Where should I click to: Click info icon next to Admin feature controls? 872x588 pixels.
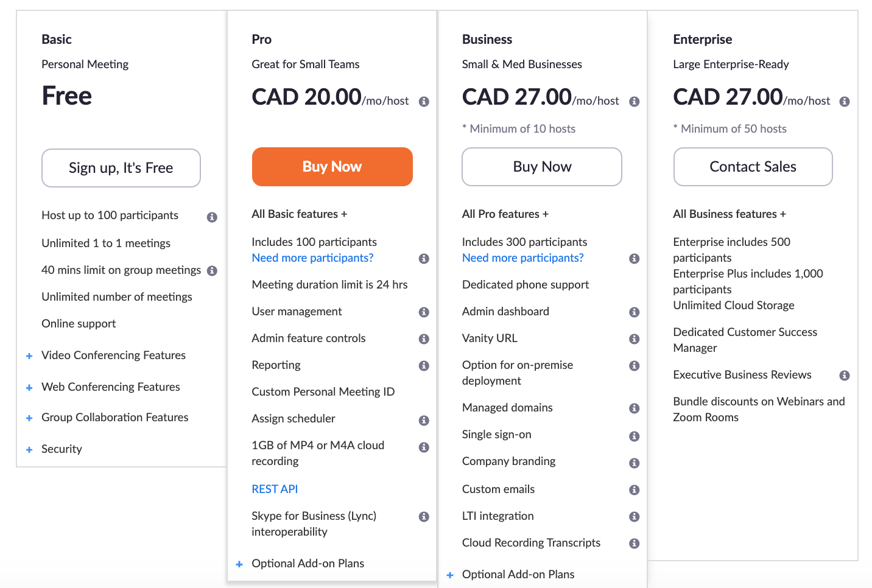click(424, 339)
